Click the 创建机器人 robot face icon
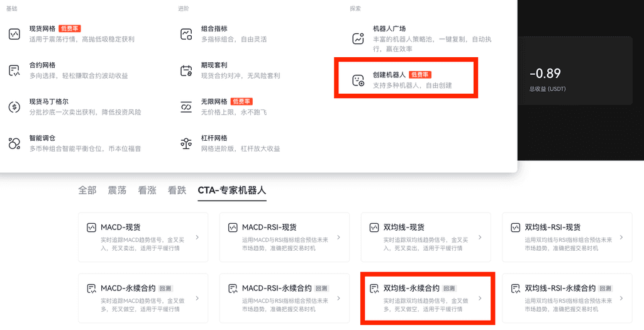644x330 pixels. click(358, 80)
